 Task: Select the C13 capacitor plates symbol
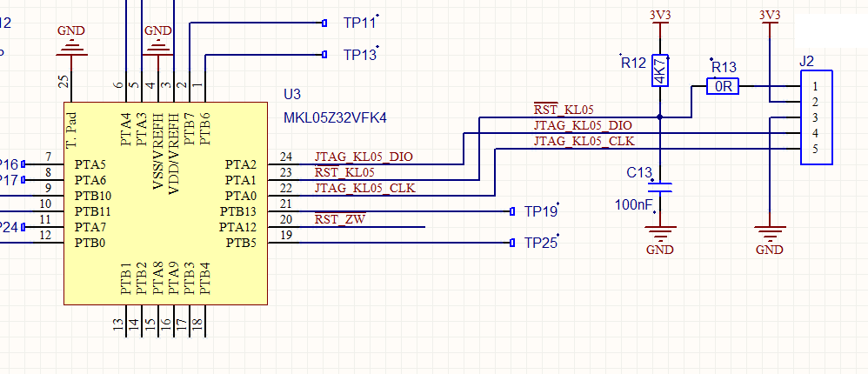pyautogui.click(x=660, y=188)
